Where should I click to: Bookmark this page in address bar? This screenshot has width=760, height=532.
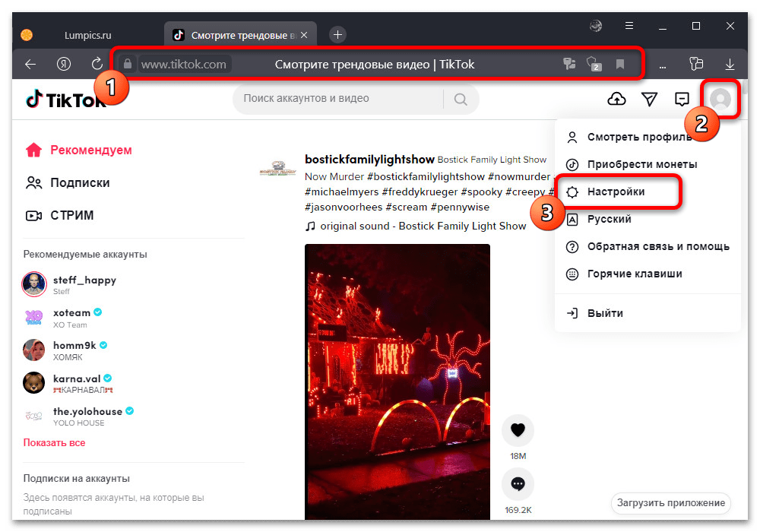tap(620, 65)
